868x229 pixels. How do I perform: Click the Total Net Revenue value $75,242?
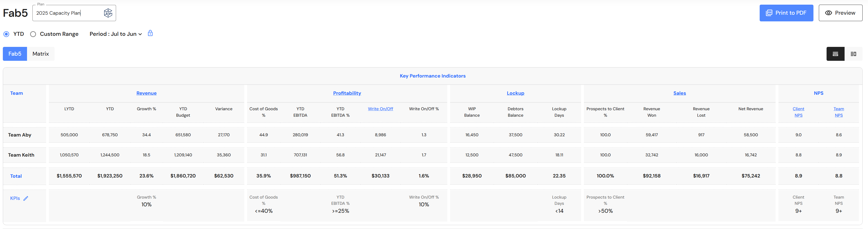pyautogui.click(x=751, y=176)
